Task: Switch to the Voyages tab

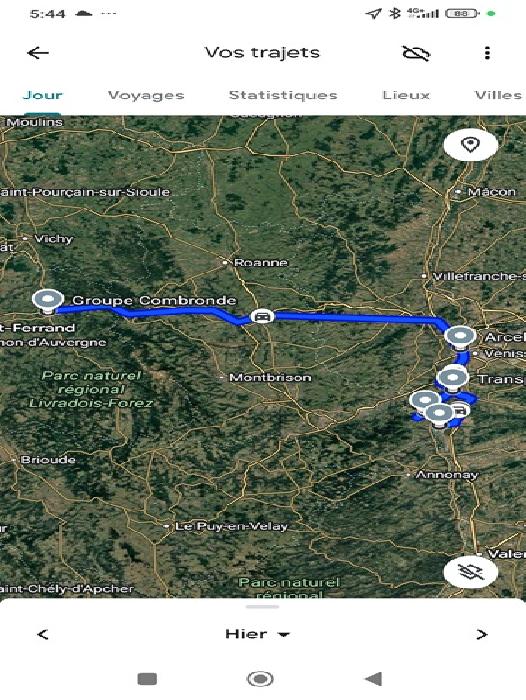Action: click(x=146, y=95)
